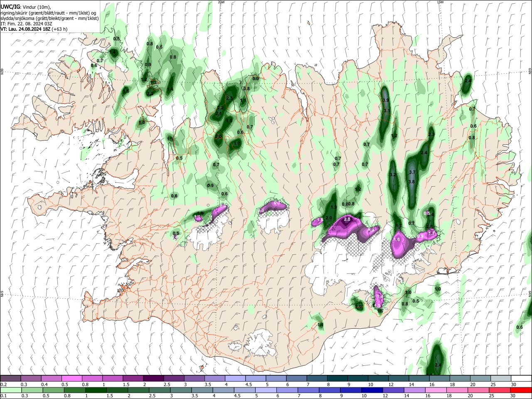Pick the dark purple 2–2.5 snow swatch

[153, 379]
